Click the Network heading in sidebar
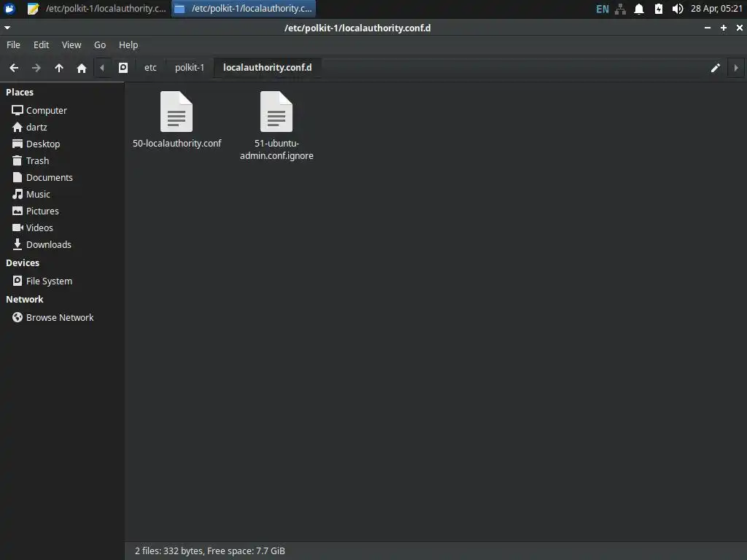 [x=24, y=300]
